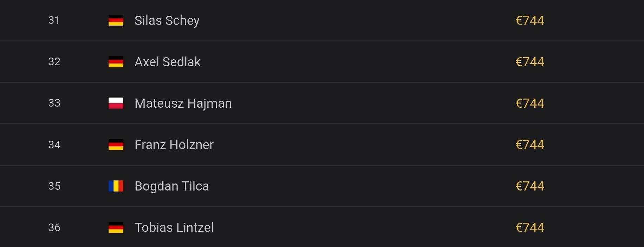Open player Axel Sedlak's name

point(168,62)
